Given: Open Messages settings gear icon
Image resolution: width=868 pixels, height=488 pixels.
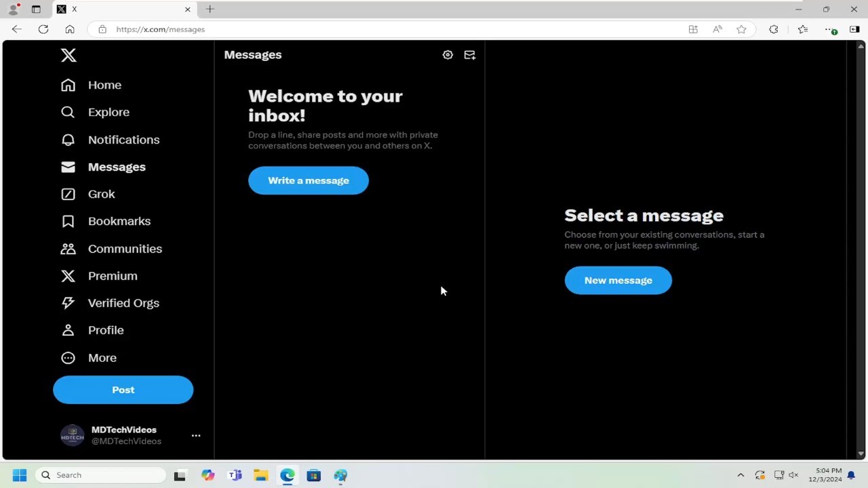Looking at the screenshot, I should tap(448, 55).
